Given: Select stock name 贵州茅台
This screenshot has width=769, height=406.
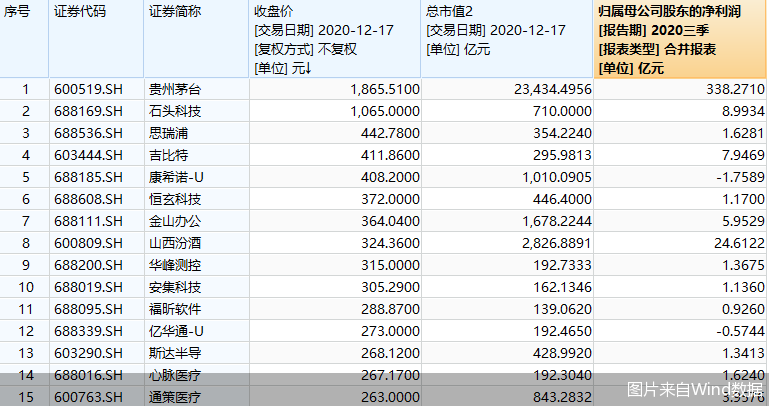Looking at the screenshot, I should pyautogui.click(x=175, y=89).
